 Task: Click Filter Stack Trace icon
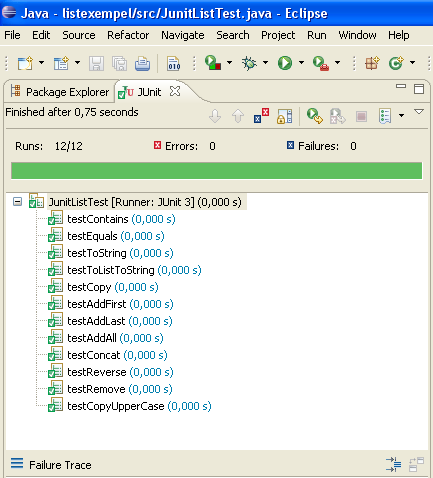point(393,464)
